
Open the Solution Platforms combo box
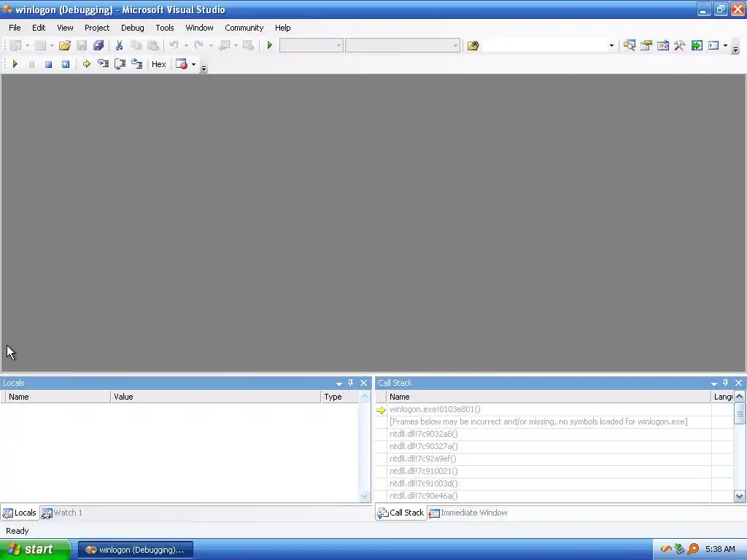(403, 46)
